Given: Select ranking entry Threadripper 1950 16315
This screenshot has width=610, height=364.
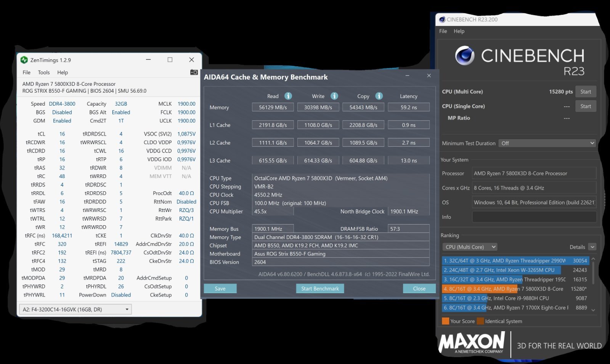Looking at the screenshot, I should click(x=515, y=279).
